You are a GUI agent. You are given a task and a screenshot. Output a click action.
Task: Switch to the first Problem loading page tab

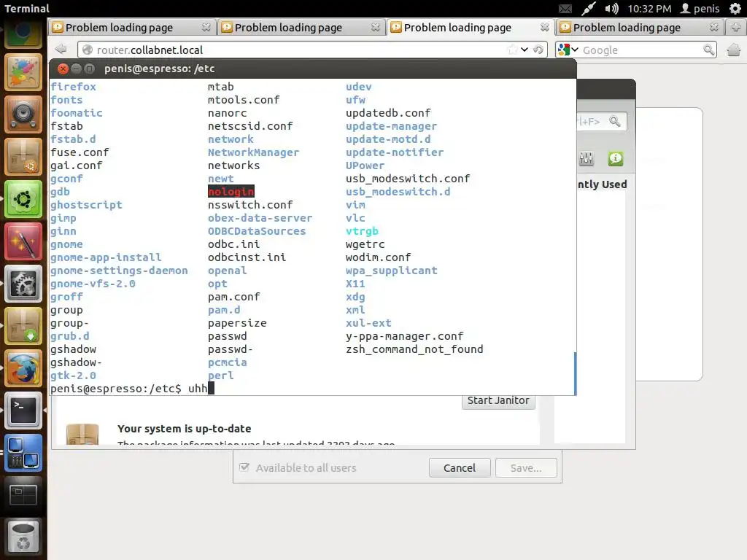click(132, 27)
